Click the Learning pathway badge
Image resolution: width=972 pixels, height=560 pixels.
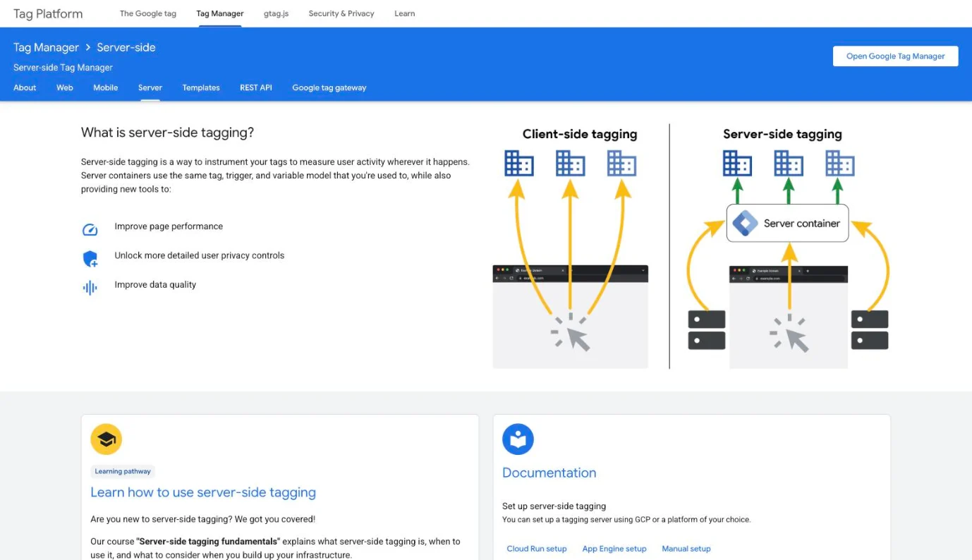123,471
